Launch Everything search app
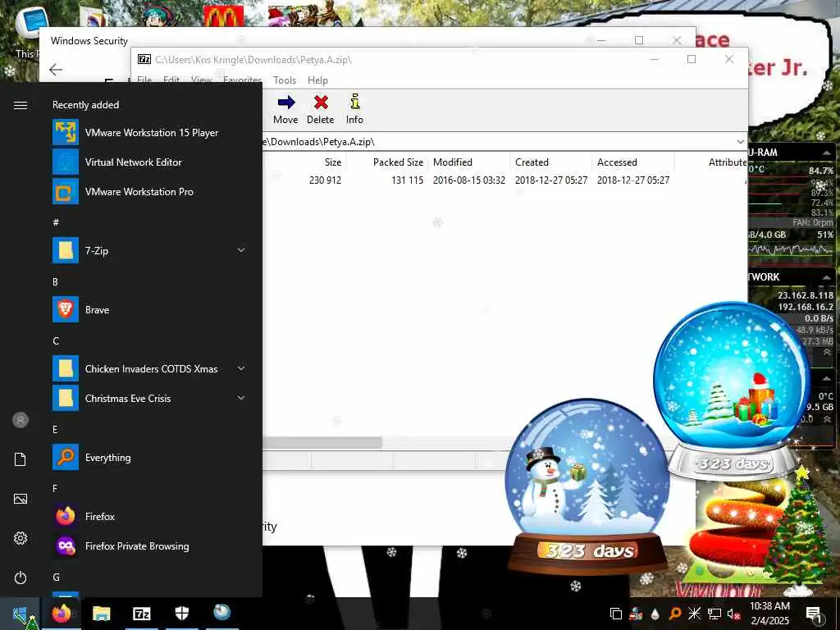 tap(148, 458)
